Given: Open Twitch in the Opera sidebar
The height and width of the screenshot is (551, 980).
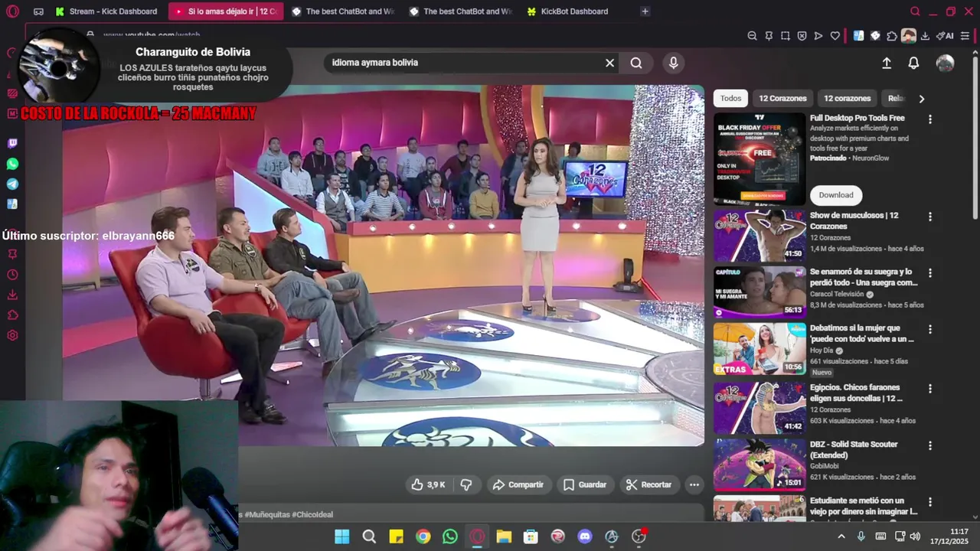Looking at the screenshot, I should pos(12,143).
